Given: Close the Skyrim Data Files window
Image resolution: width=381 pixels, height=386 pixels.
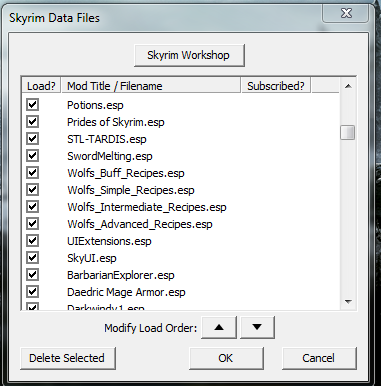Looking at the screenshot, I should (346, 13).
